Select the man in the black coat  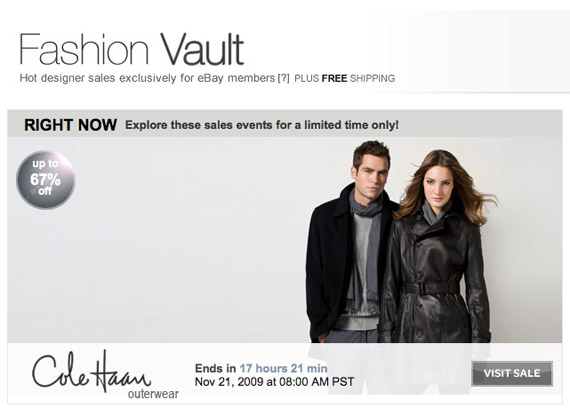coord(349,241)
